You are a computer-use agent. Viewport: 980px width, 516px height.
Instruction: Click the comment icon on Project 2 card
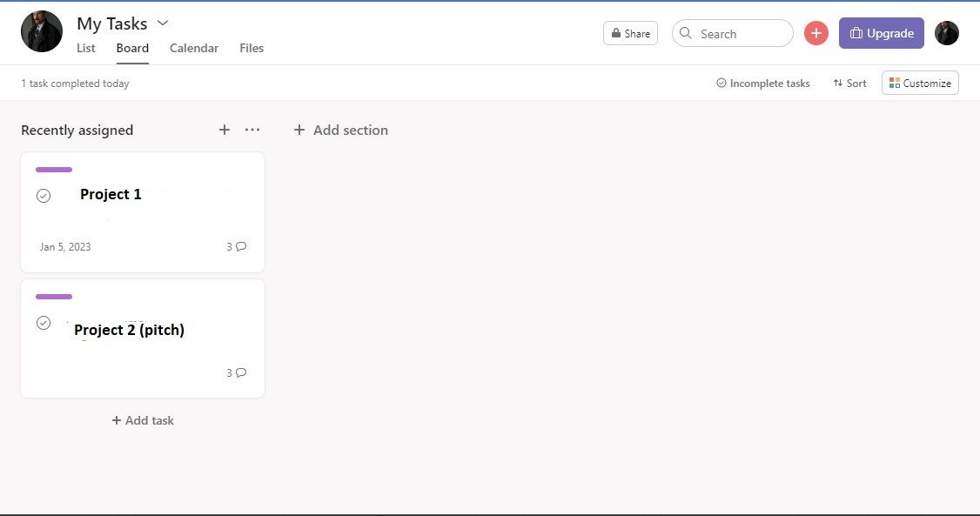tap(241, 372)
